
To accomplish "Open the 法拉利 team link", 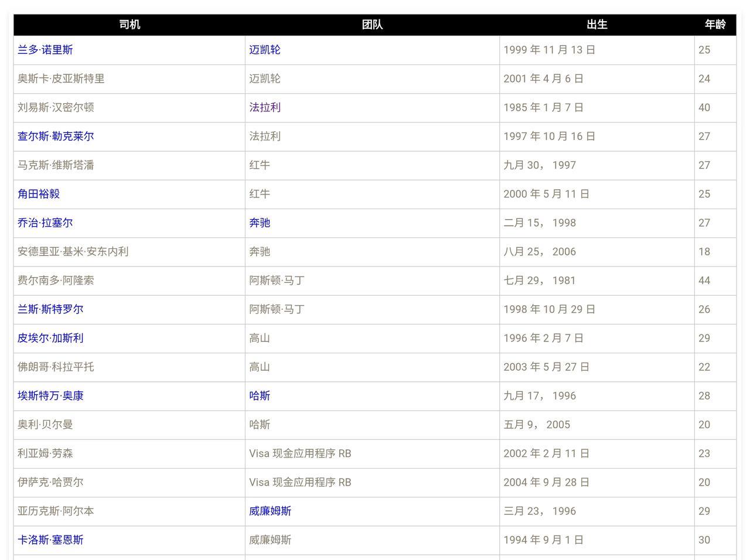I will coord(264,107).
